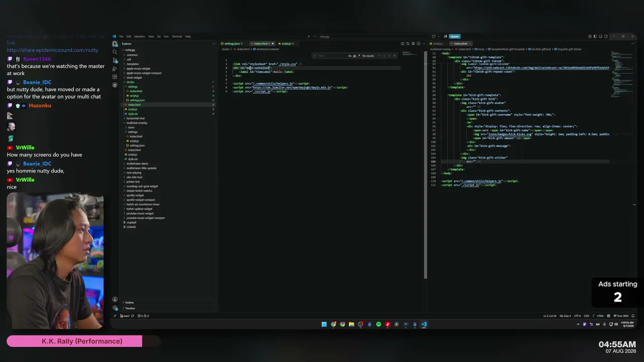This screenshot has width=644, height=362.
Task: Select the right group's index.html tab
Action: click(x=461, y=44)
